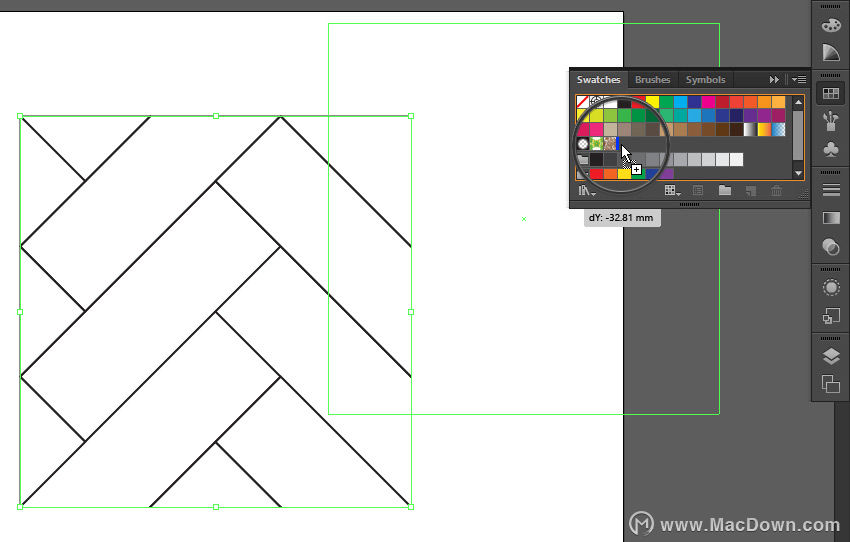Click the Delete Swatch trash icon
Screen dimensions: 850x542
pos(776,190)
